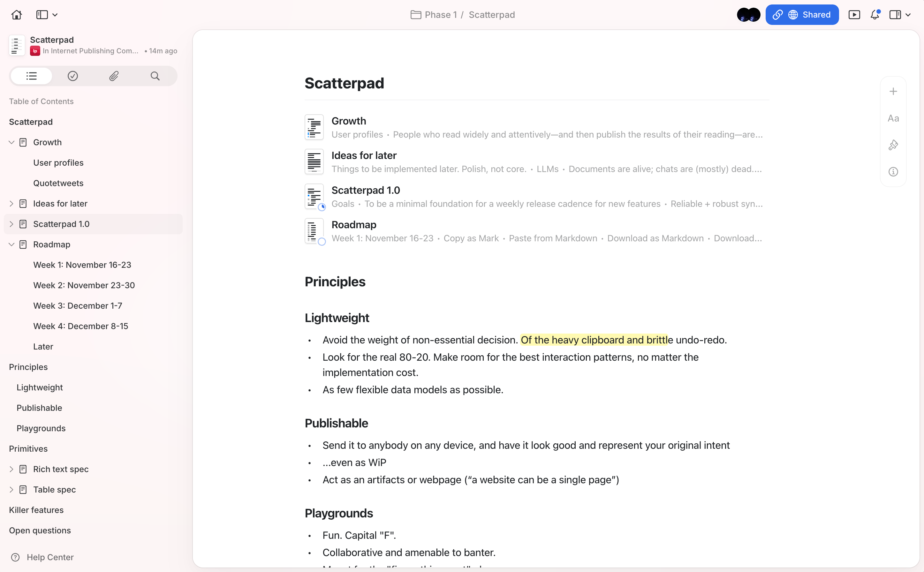The image size is (924, 572).
Task: Click the home icon
Action: 17,15
